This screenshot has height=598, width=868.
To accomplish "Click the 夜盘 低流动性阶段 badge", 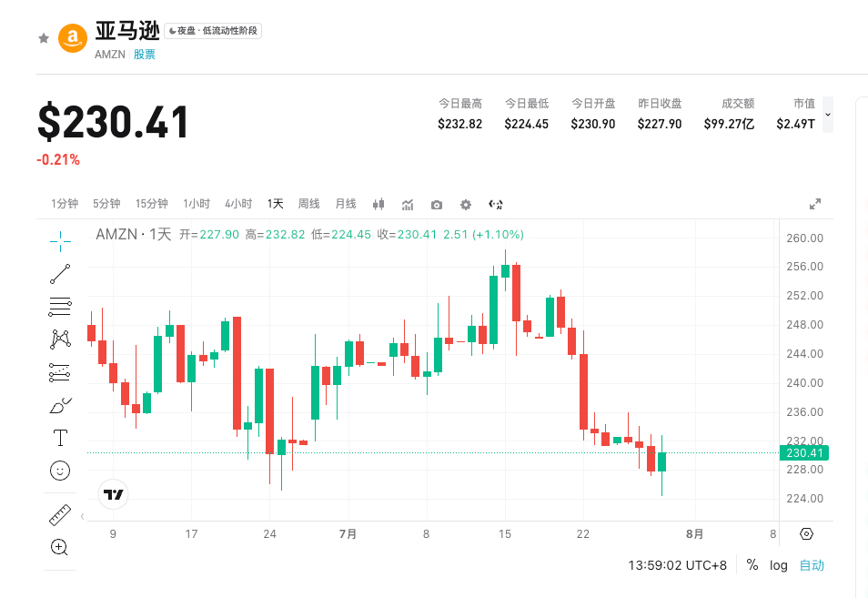I will pyautogui.click(x=213, y=30).
